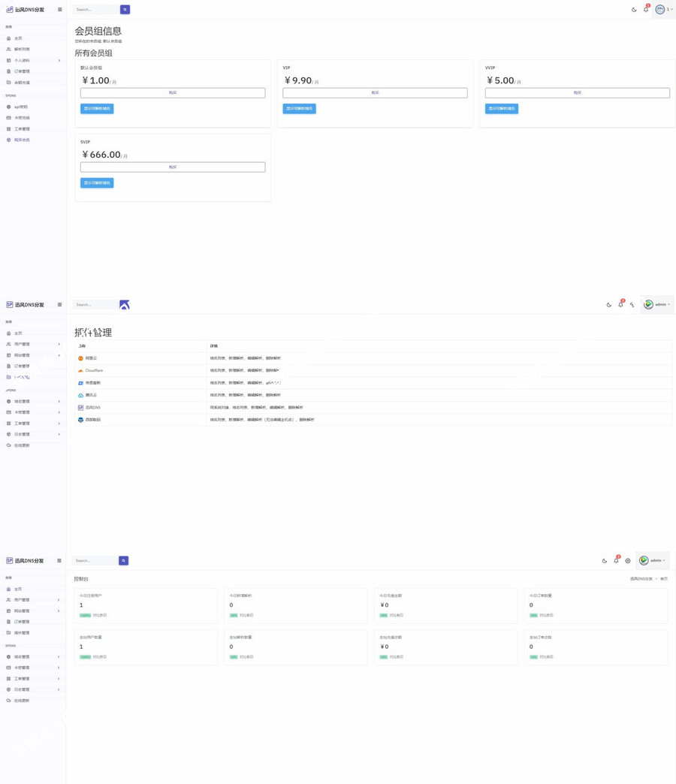Screen dimensions: 676x784
Task: Click the 西部数码 plugin logo
Action: [80, 420]
